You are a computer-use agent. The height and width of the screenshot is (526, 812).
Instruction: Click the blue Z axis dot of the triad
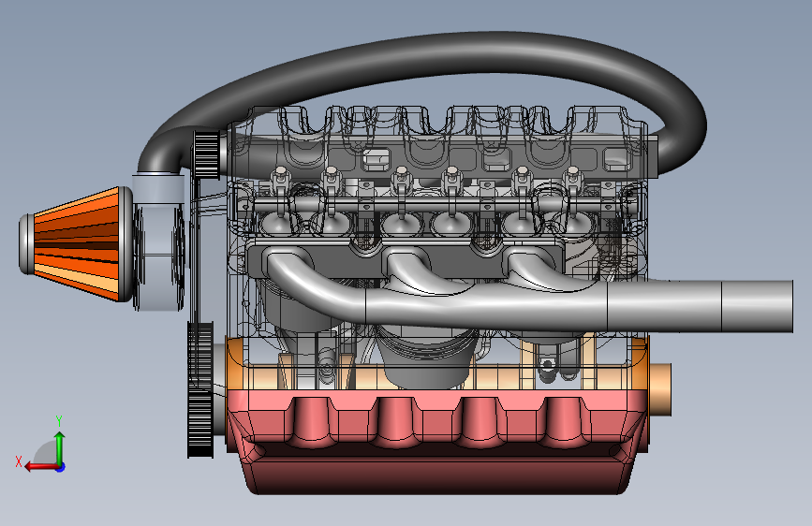[x=61, y=467]
